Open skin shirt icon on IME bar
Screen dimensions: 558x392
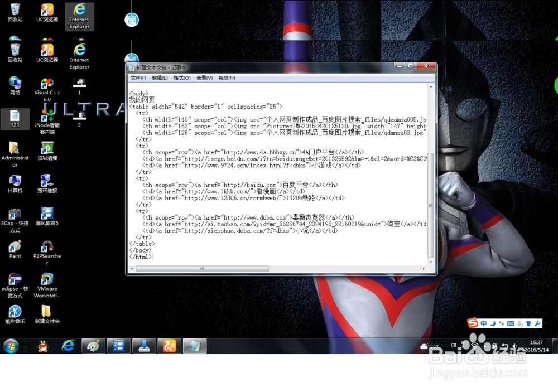528,323
